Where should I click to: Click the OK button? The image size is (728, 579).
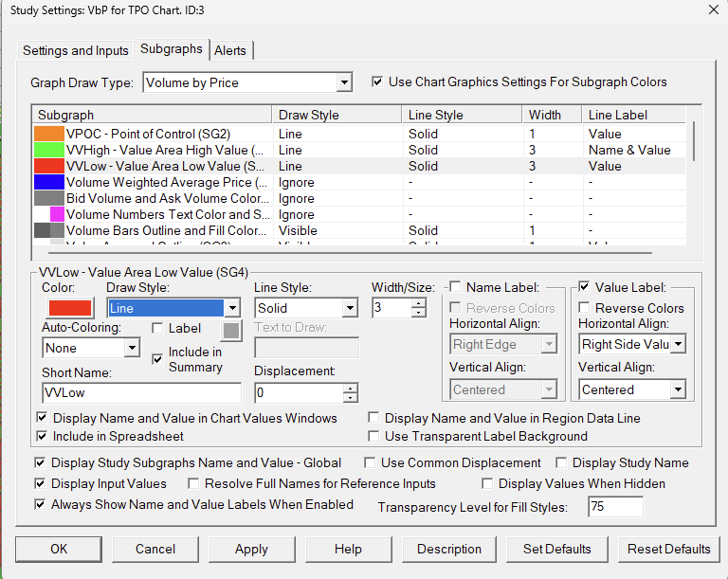pyautogui.click(x=59, y=549)
